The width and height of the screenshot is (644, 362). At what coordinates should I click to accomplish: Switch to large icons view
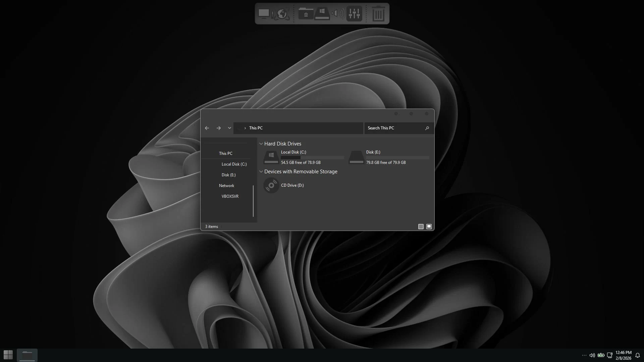(x=429, y=227)
